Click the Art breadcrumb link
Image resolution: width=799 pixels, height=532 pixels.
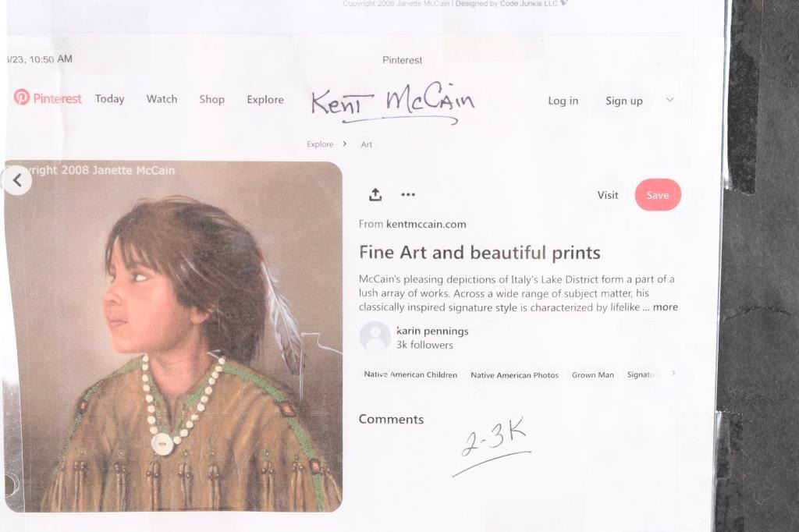pos(367,144)
